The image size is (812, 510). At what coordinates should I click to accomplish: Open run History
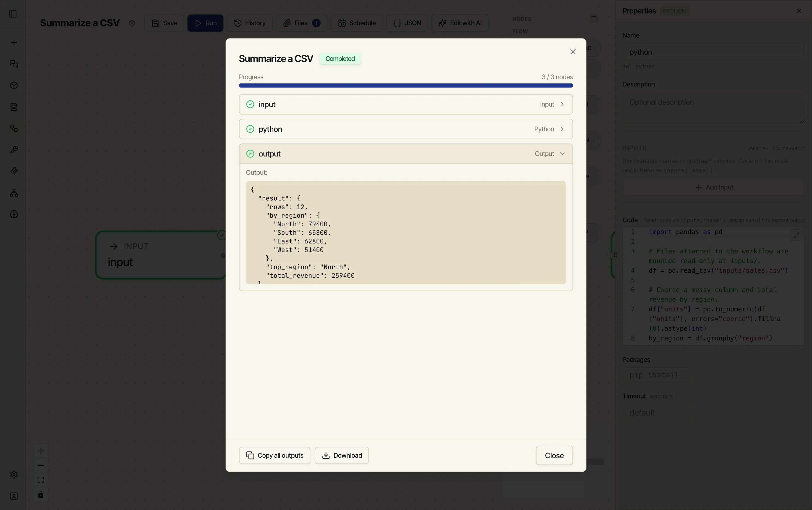pyautogui.click(x=249, y=23)
